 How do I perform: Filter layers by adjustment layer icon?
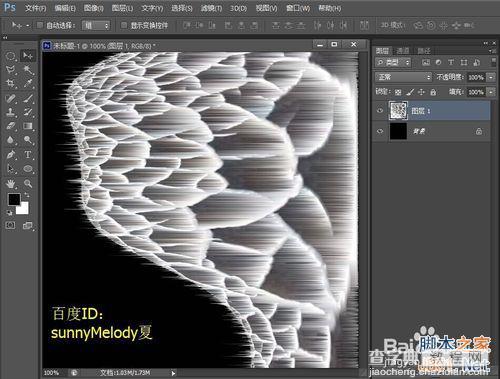[x=438, y=62]
